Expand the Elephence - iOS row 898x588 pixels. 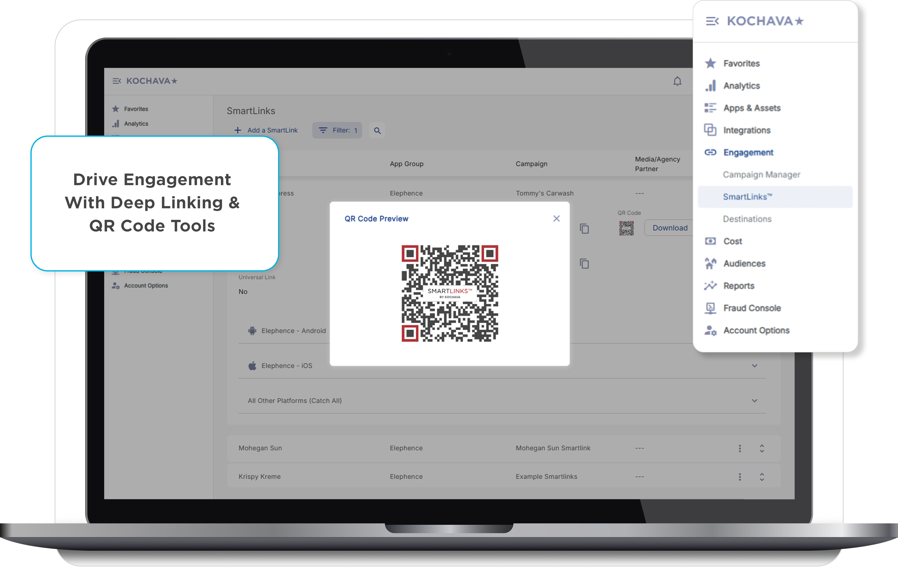(754, 366)
